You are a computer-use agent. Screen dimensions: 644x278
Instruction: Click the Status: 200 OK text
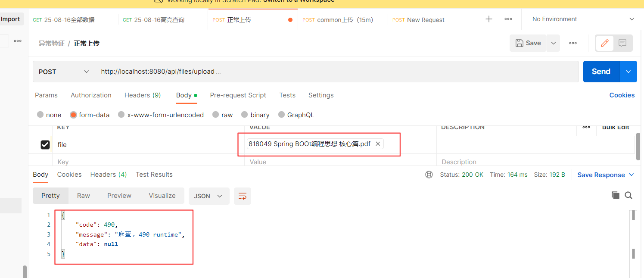pyautogui.click(x=462, y=175)
